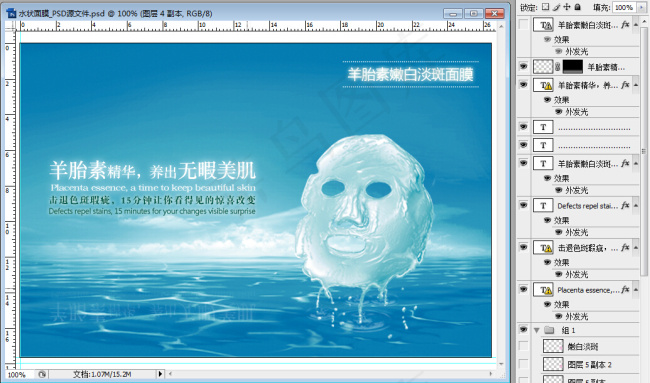Click fx icon on the hidden 羊胎素嫩白淡斑 layer
650x383 pixels.
point(625,25)
